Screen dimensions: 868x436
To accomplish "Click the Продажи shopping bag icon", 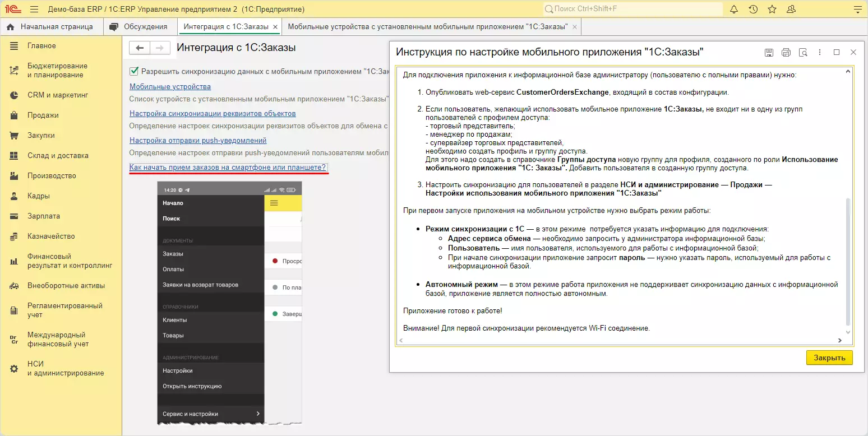I will tap(15, 115).
